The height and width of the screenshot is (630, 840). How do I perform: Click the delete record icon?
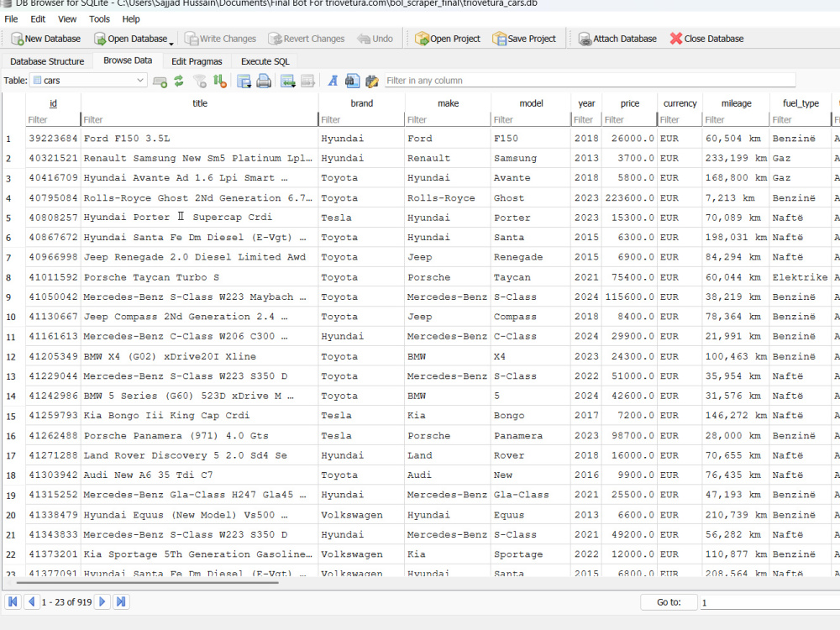pyautogui.click(x=307, y=81)
